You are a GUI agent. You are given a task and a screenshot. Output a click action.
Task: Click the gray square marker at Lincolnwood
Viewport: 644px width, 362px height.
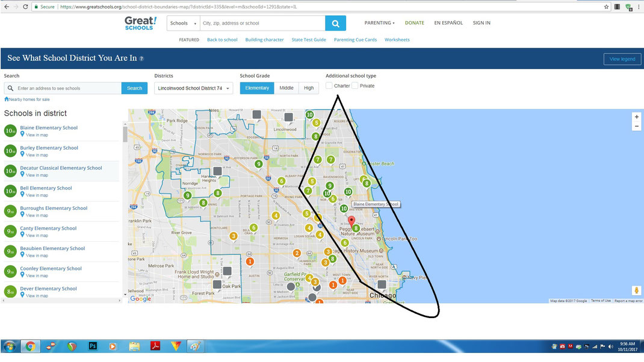click(x=289, y=118)
